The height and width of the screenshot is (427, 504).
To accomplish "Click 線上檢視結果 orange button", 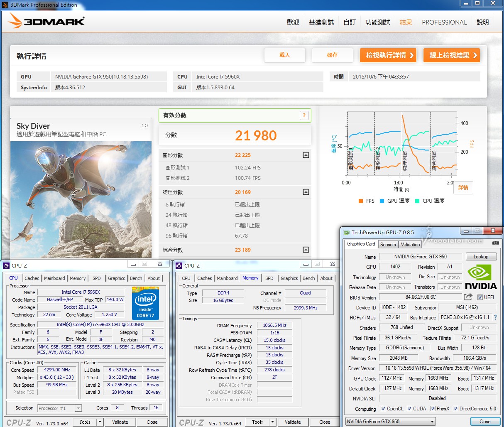I will 452,55.
